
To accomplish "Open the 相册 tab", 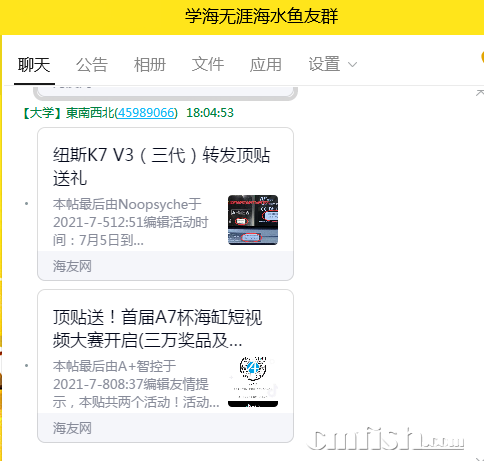I will pyautogui.click(x=150, y=65).
